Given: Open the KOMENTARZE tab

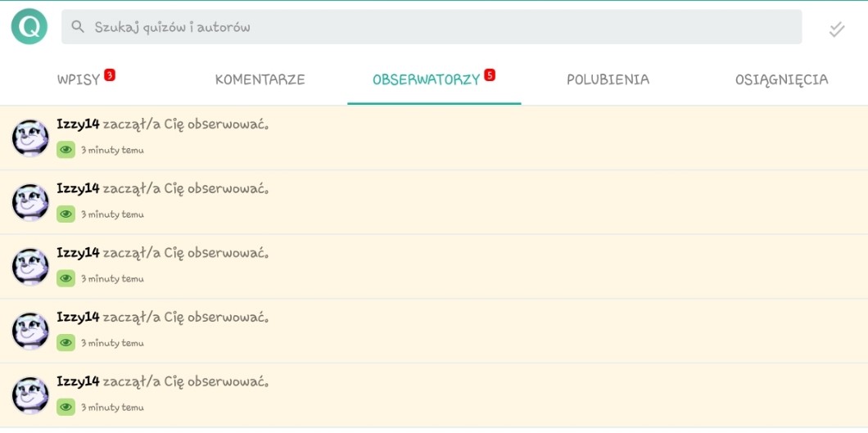Looking at the screenshot, I should [260, 79].
